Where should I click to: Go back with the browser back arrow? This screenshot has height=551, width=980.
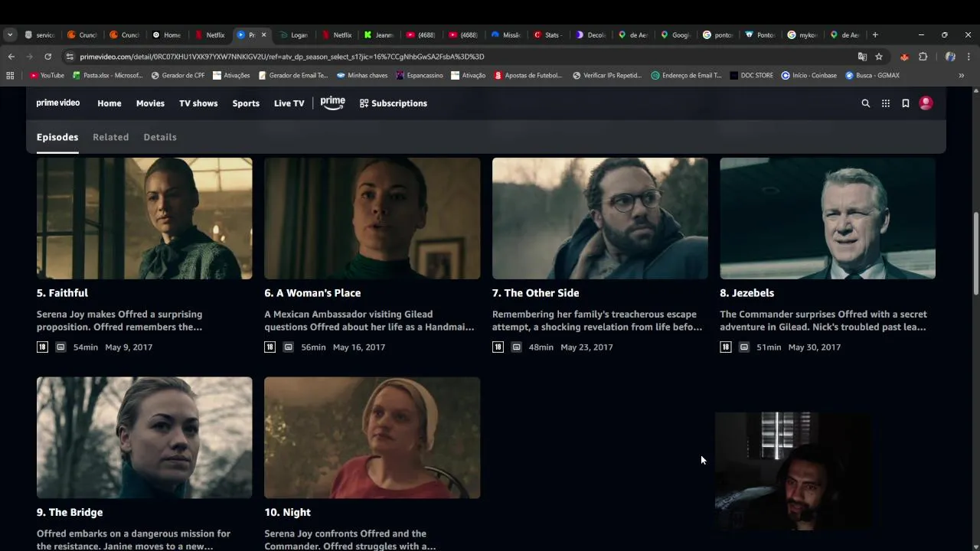point(11,57)
